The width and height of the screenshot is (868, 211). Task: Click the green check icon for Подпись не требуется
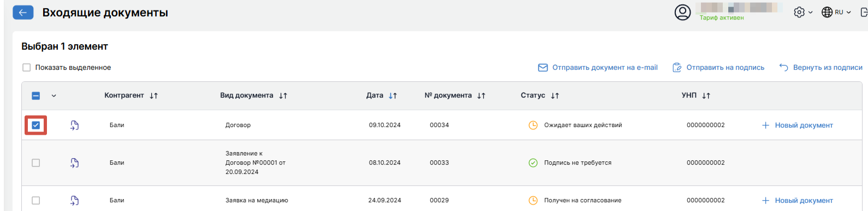(x=533, y=163)
